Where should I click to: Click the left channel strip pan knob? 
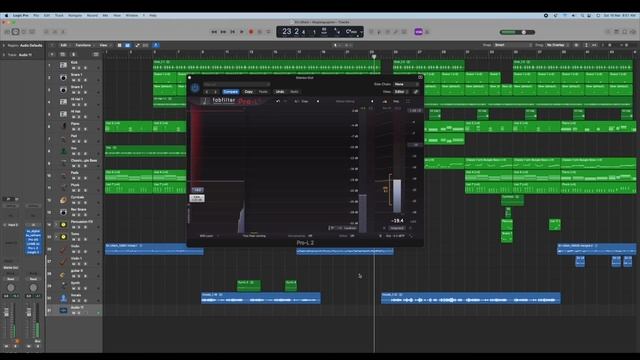coord(11,287)
